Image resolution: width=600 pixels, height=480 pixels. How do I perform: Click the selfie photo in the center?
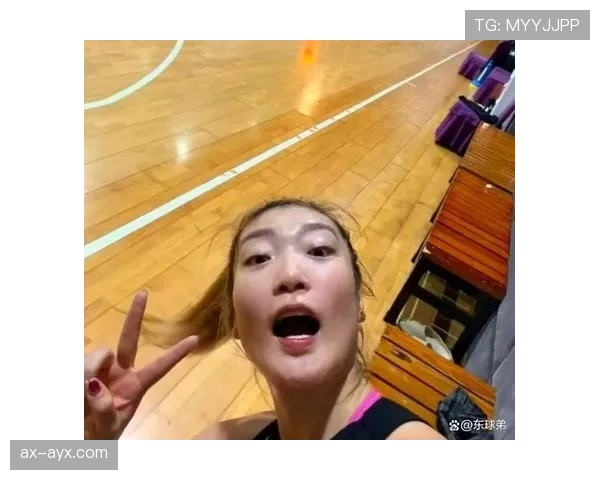point(299,240)
